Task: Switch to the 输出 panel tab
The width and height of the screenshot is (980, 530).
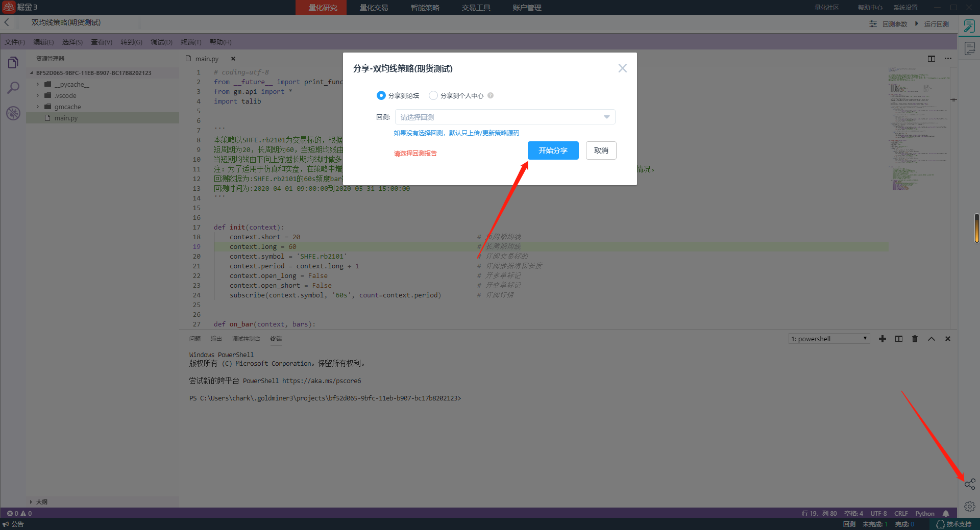Action: coord(216,339)
